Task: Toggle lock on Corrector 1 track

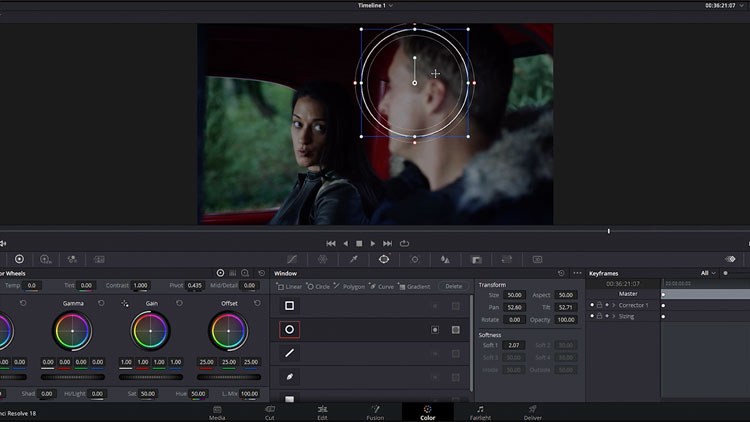Action: coord(599,305)
